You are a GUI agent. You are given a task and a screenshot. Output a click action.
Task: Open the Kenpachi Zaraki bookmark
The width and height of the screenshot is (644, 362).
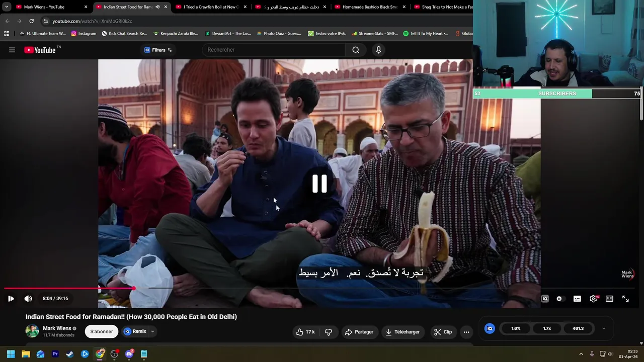point(176,34)
